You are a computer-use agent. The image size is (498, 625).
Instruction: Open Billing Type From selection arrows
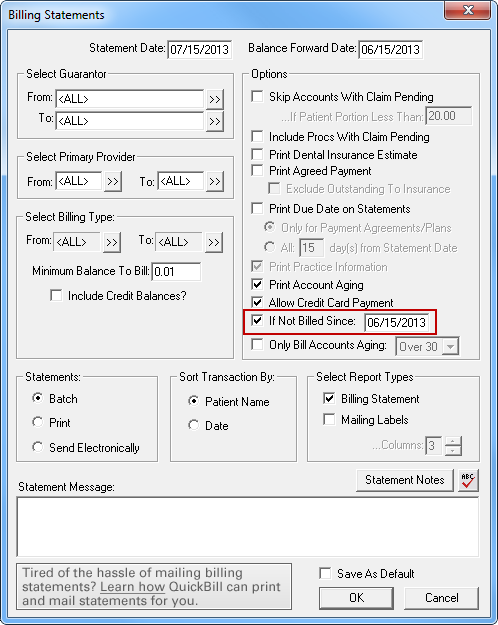[112, 242]
